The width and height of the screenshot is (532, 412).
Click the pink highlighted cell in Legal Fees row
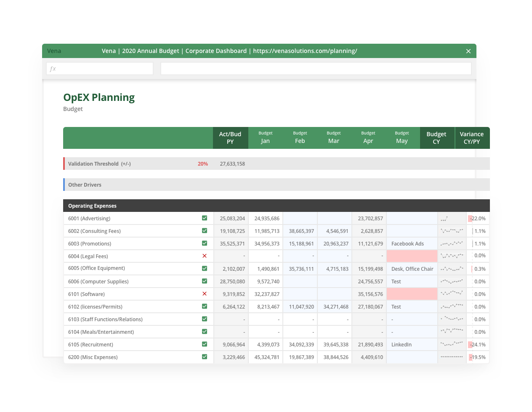point(412,256)
